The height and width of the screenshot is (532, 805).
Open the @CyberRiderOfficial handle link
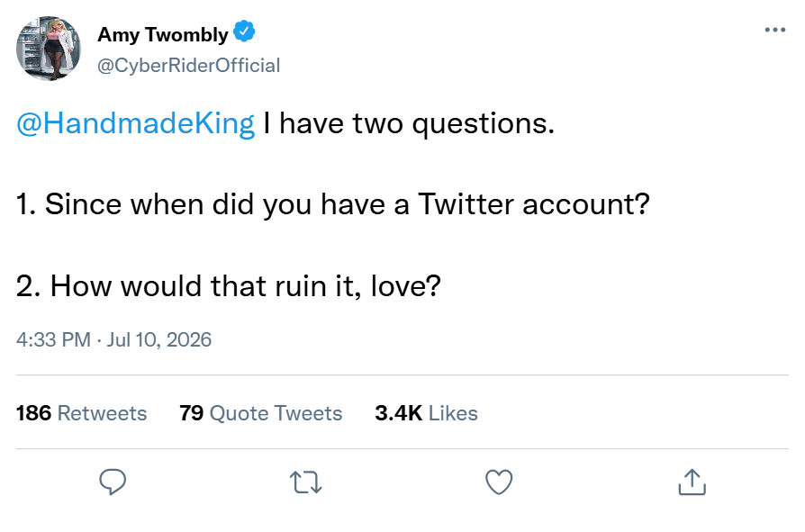[x=189, y=66]
